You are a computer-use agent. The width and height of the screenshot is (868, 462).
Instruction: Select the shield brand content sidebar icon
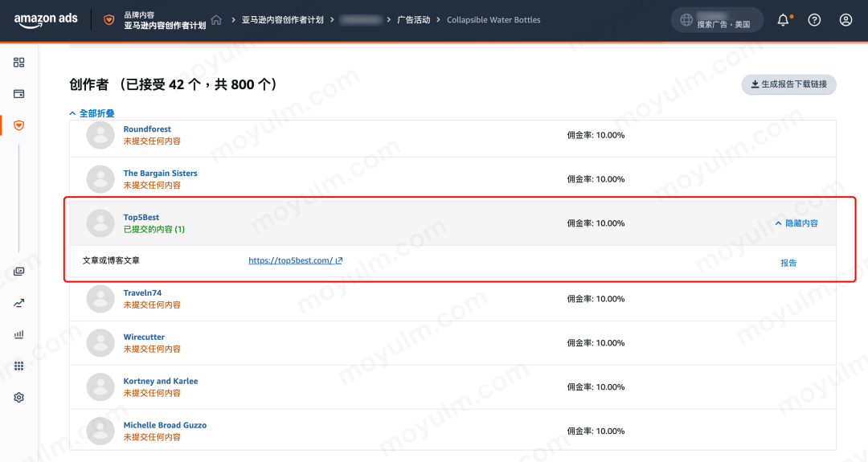point(18,125)
